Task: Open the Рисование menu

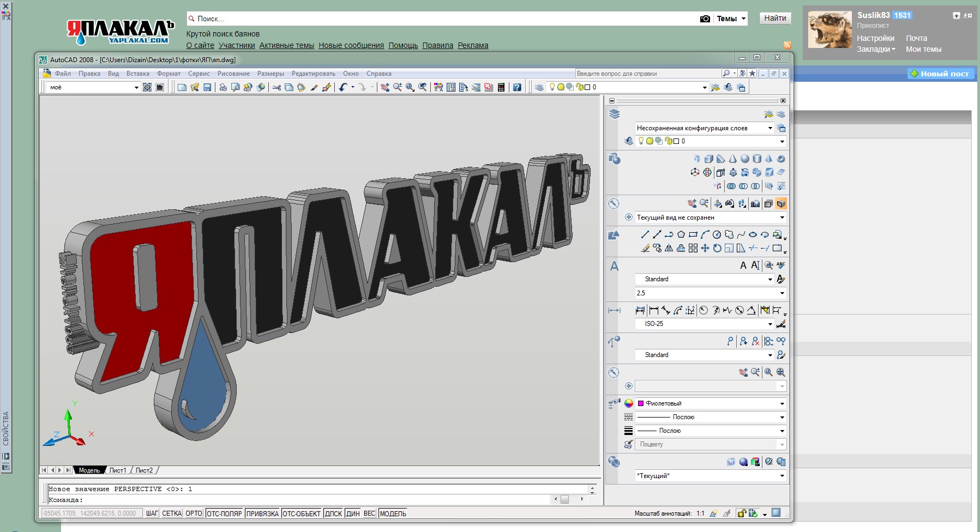Action: [233, 74]
